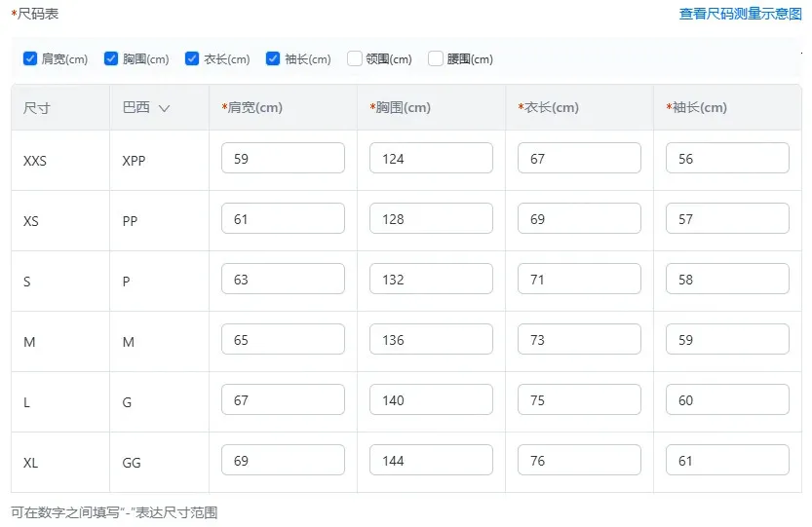The height and width of the screenshot is (527, 812).
Task: Focus XXS sleeve length field showing 56
Action: tap(727, 159)
